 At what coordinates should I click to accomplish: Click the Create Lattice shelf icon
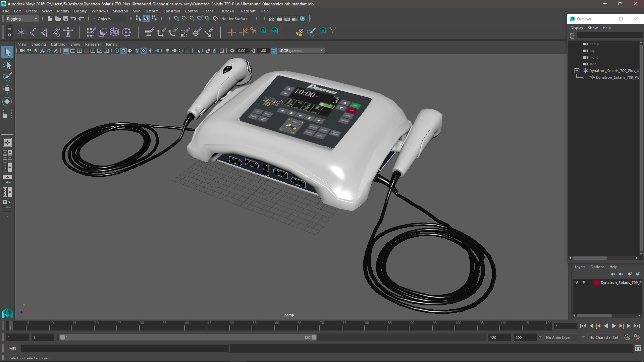114,32
